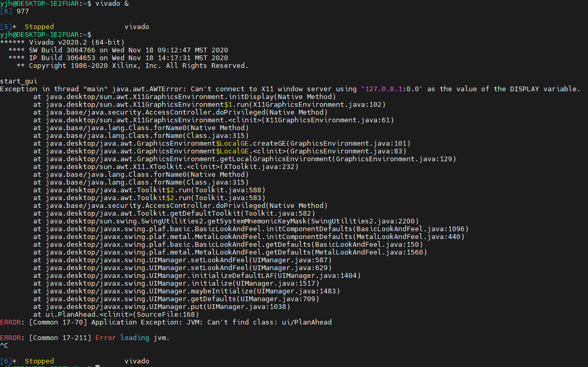Image resolution: width=588 pixels, height=367 pixels.
Task: Click the 'UIManager.put(UIManager.java:1038)' line
Action: [162, 307]
